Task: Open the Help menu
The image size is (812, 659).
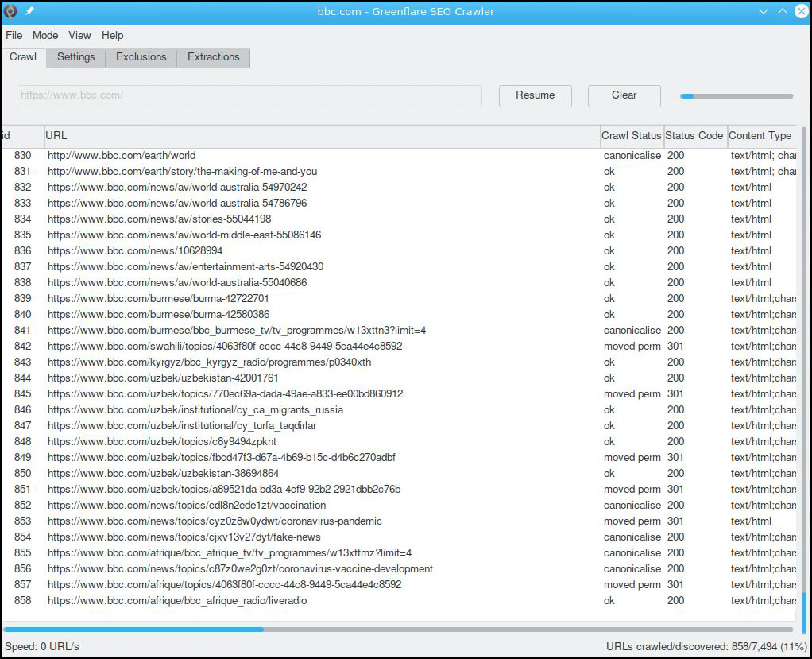Action: (112, 35)
